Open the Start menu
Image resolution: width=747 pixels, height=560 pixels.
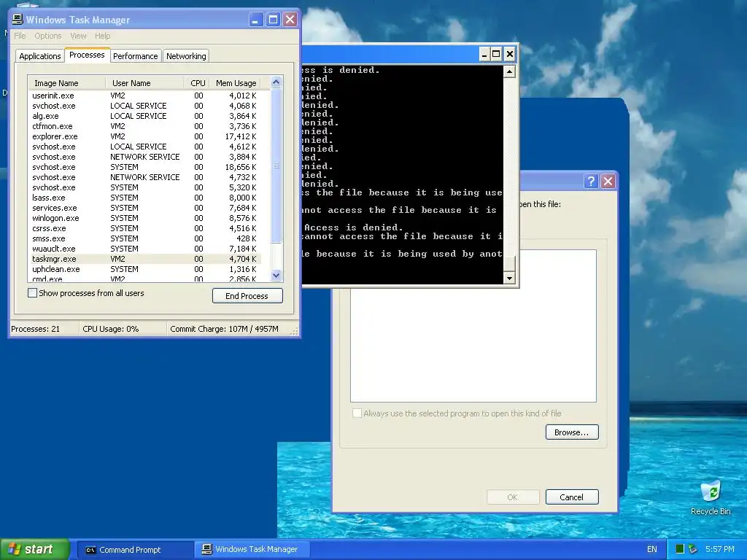click(x=34, y=550)
